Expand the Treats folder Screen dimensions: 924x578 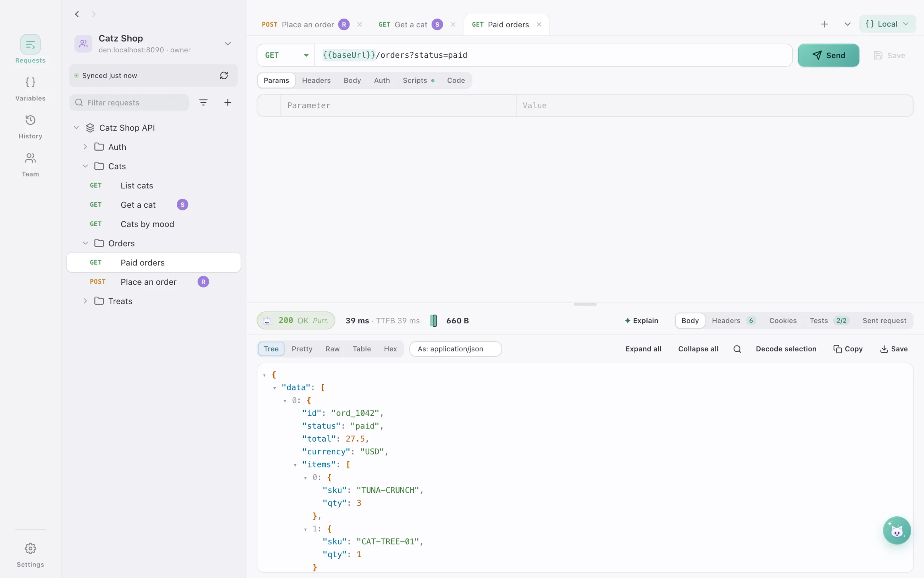pyautogui.click(x=85, y=301)
